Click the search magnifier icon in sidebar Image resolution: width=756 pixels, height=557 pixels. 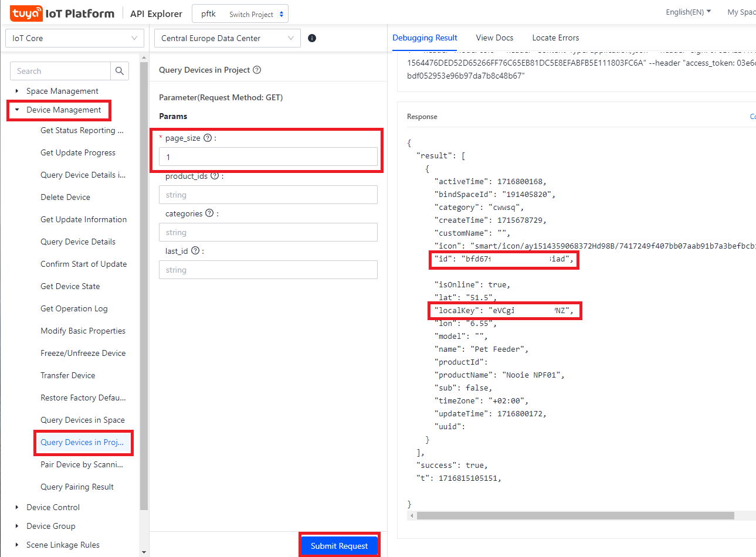(x=120, y=71)
